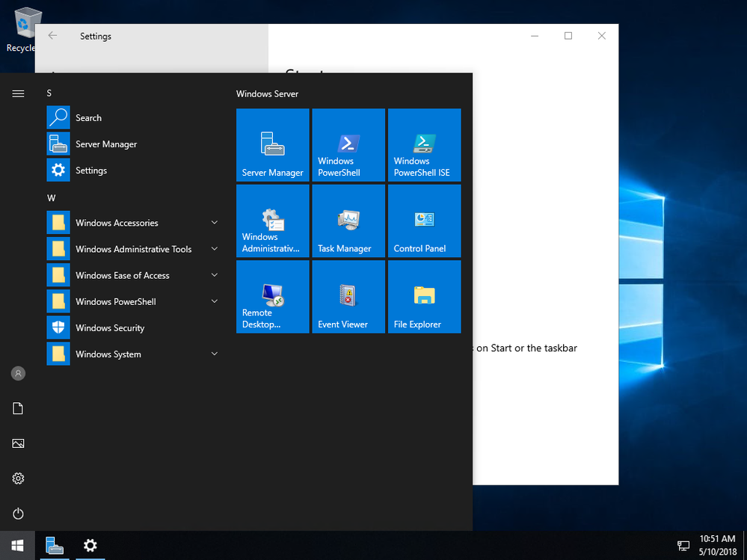Screen dimensions: 747x560
Task: Click the Windows Administrative Tools tile
Action: coord(272,221)
